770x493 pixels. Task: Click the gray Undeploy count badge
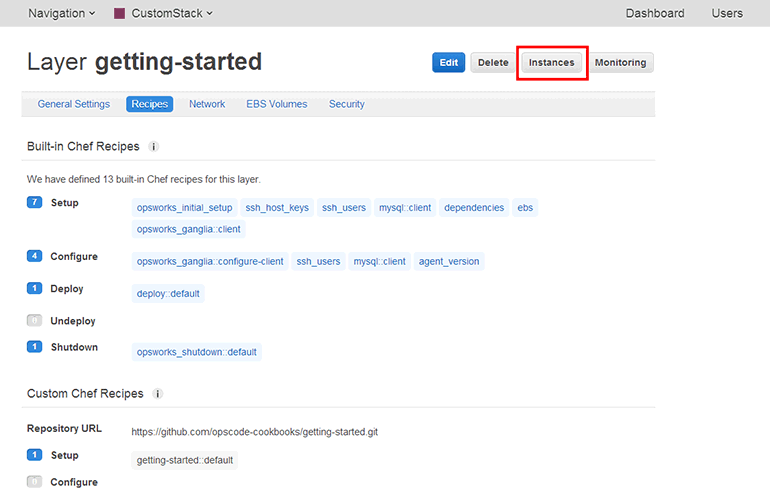[34, 321]
